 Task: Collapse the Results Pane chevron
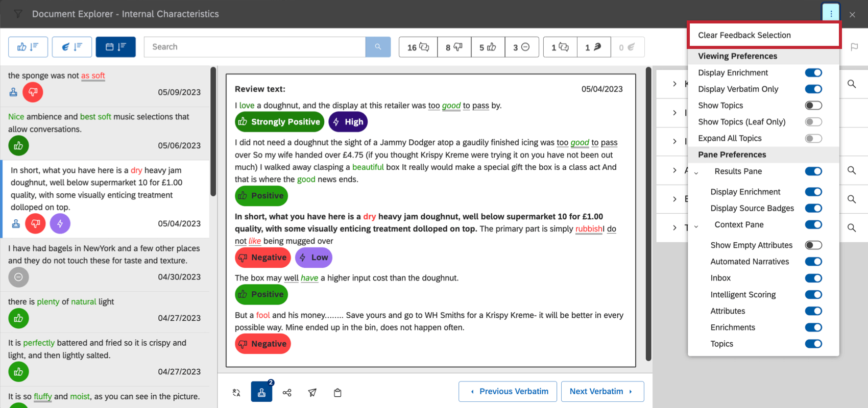[696, 173]
